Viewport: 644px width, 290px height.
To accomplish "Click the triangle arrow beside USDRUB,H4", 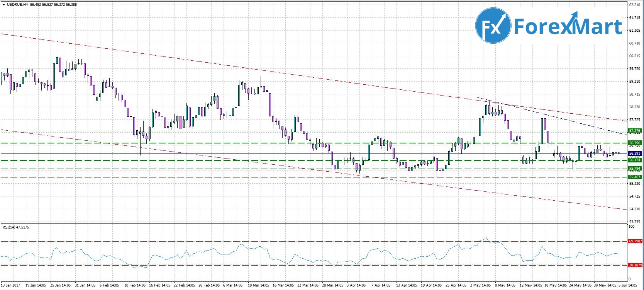I will click(x=3, y=4).
